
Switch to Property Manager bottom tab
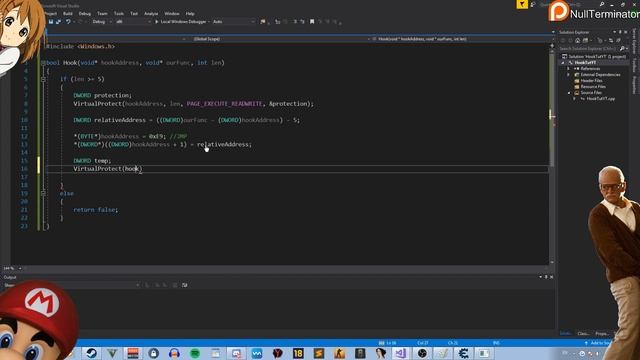pyautogui.click(x=602, y=333)
